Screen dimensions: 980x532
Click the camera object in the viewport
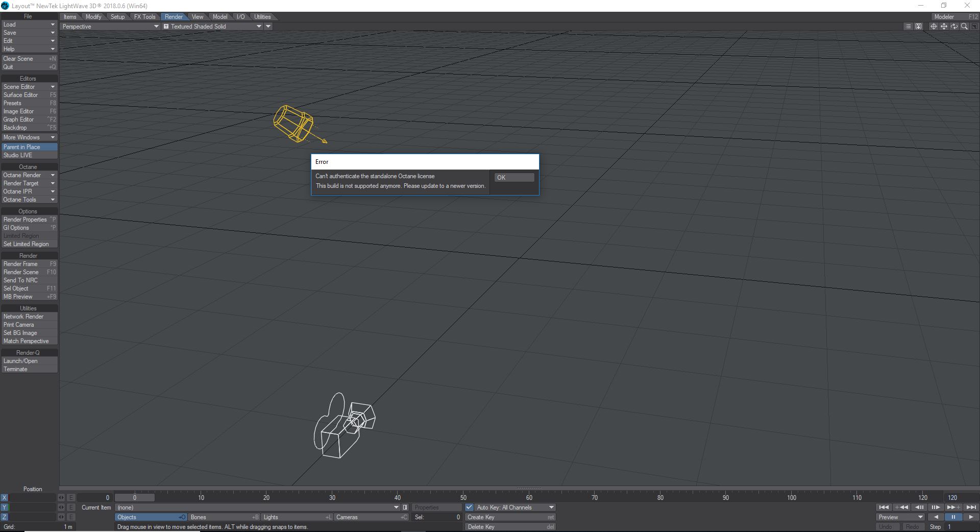(x=345, y=425)
